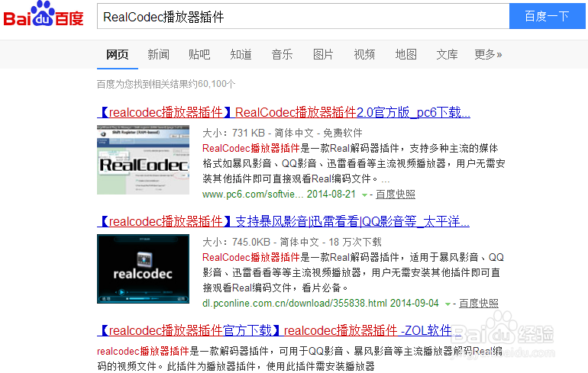Open the 文库 tab
The height and width of the screenshot is (373, 588).
pyautogui.click(x=447, y=55)
